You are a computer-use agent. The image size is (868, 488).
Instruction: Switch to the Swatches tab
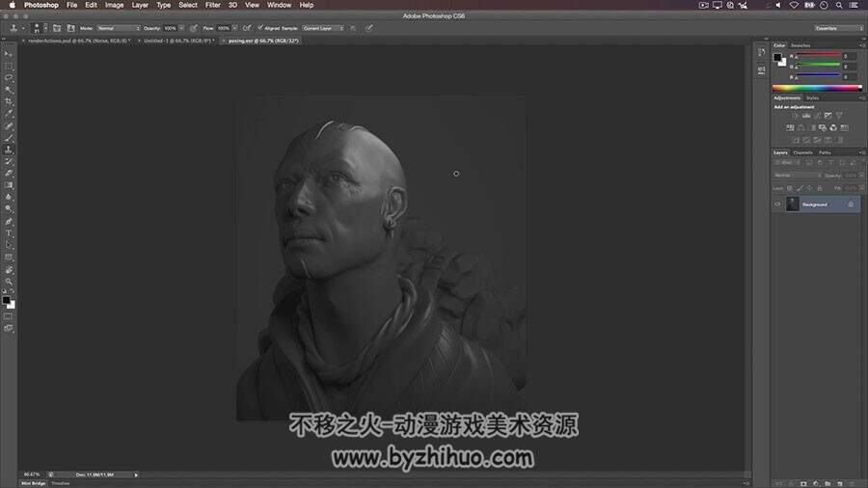click(x=800, y=45)
